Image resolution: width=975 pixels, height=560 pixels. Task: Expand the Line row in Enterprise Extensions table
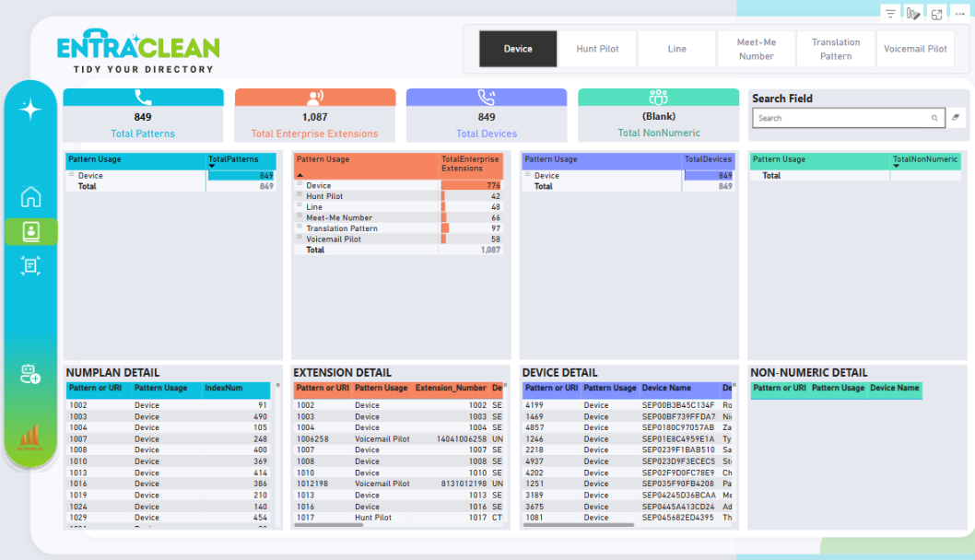[x=300, y=205]
